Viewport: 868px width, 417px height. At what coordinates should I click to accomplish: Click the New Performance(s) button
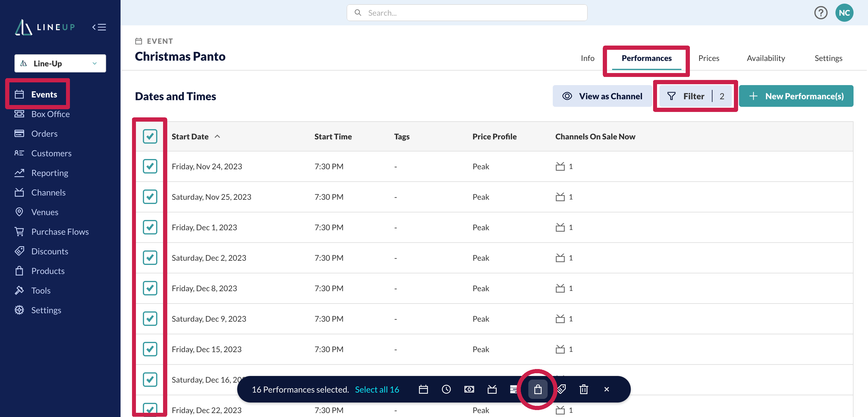[796, 96]
